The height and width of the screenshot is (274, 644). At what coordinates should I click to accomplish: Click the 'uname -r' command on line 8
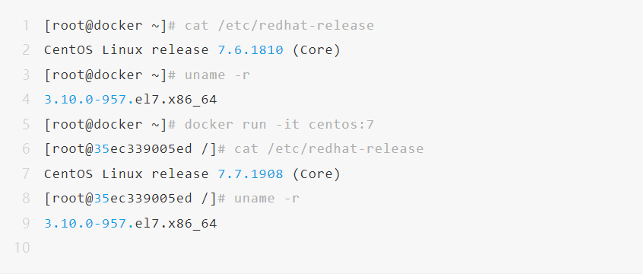pos(267,199)
